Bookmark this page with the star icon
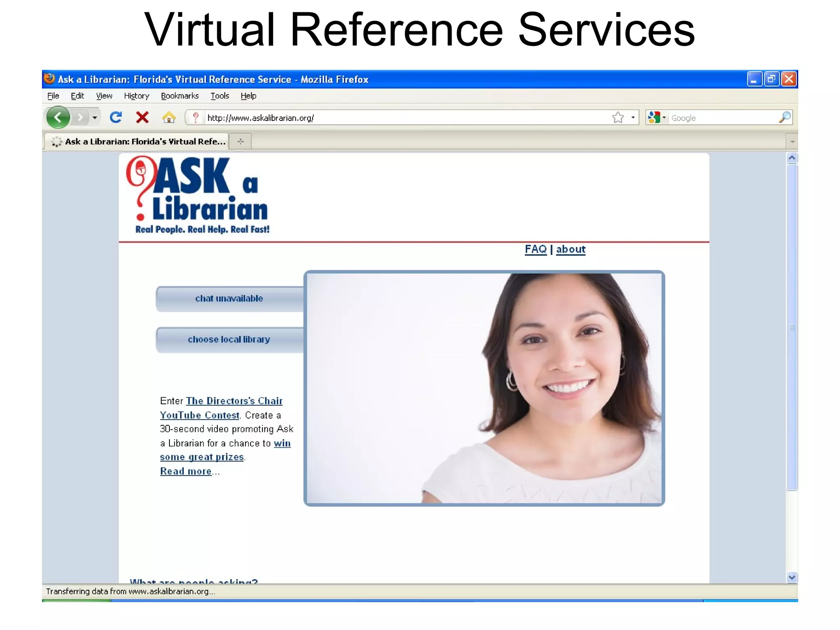The height and width of the screenshot is (630, 840). click(x=618, y=118)
